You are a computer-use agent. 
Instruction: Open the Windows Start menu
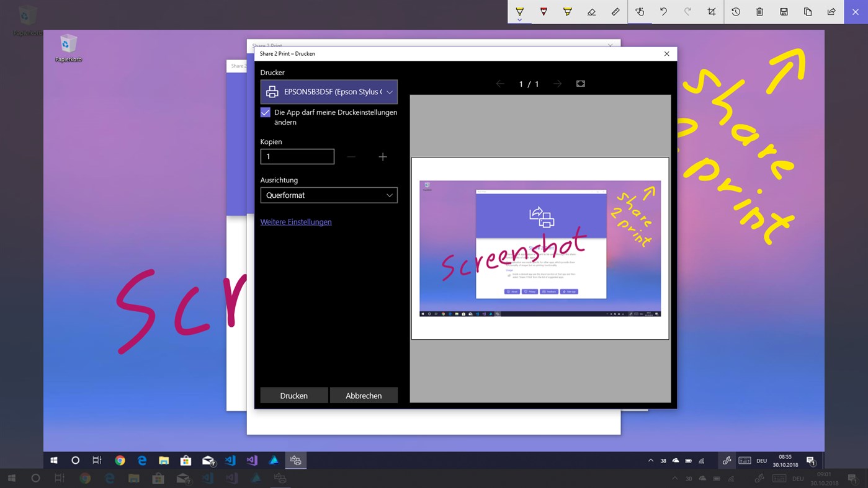pos(54,460)
